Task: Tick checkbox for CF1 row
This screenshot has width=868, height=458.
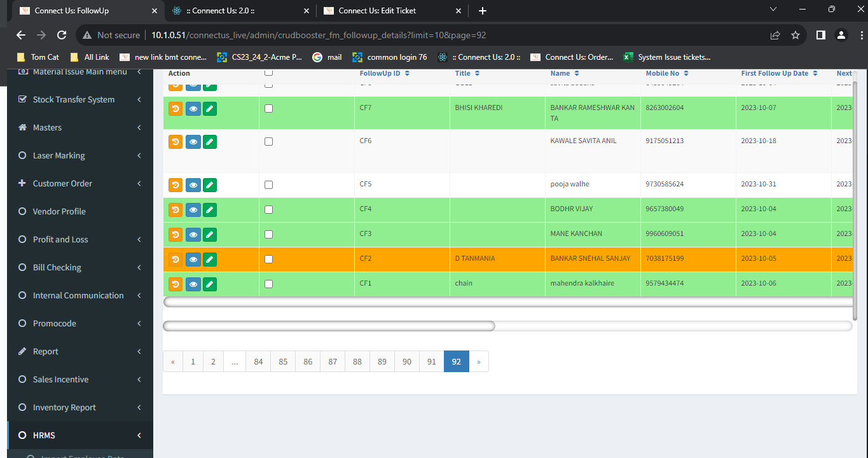Action: coord(268,284)
